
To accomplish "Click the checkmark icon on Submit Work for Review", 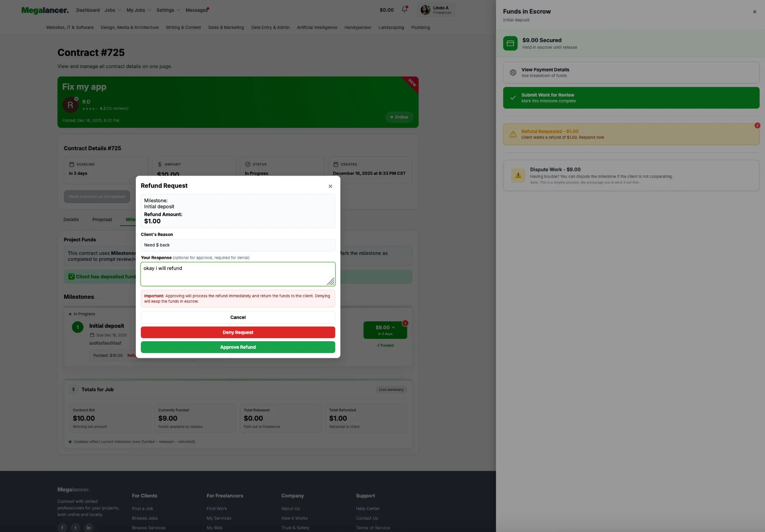I will click(513, 98).
